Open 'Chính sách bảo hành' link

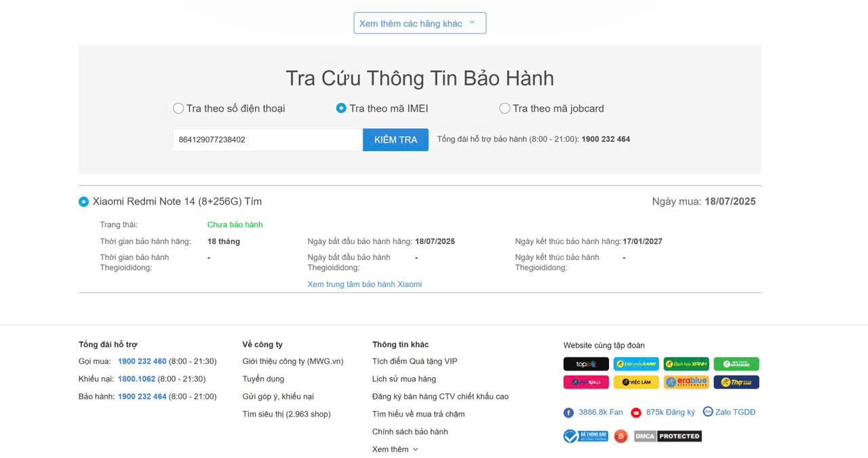point(410,432)
